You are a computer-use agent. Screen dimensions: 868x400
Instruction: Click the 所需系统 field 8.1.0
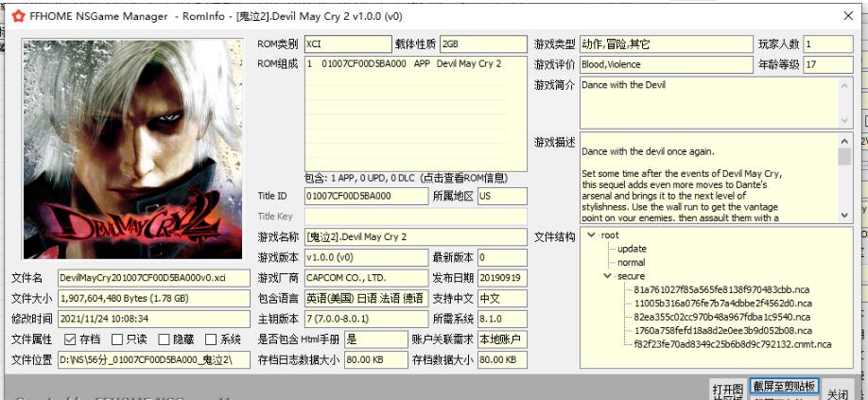point(502,319)
